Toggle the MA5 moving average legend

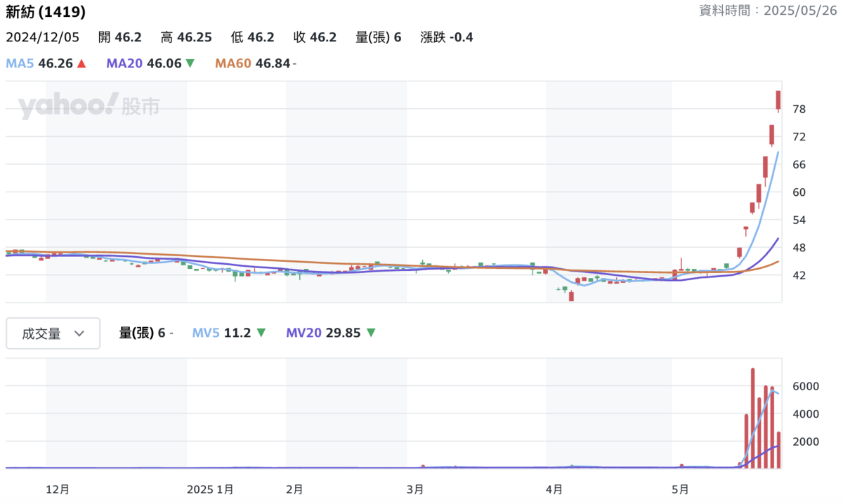point(21,64)
